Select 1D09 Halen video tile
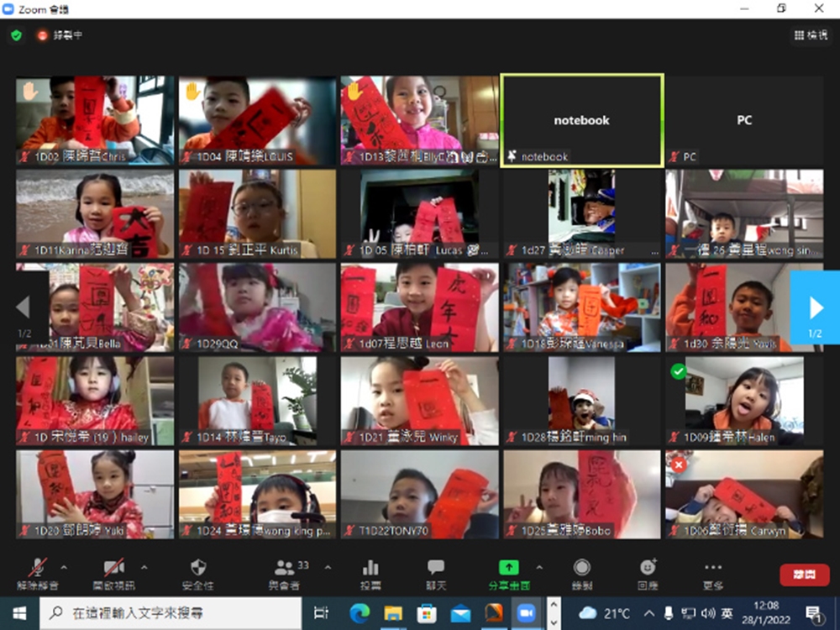840x630 pixels. point(744,402)
